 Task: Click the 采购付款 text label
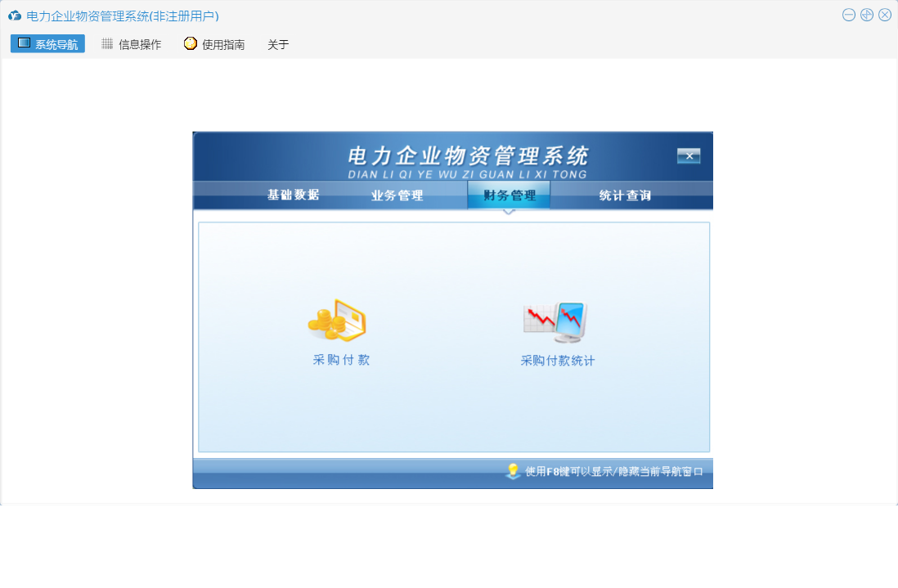pos(341,360)
